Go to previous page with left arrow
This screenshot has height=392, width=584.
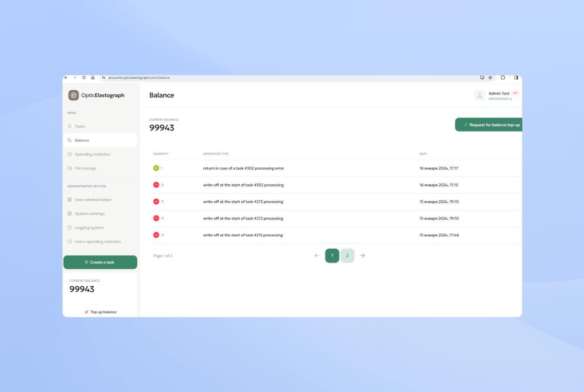(x=317, y=256)
